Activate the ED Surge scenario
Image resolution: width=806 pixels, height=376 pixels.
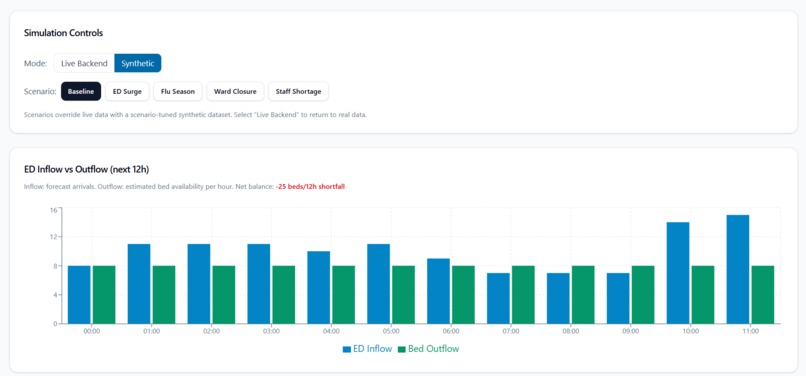[127, 92]
